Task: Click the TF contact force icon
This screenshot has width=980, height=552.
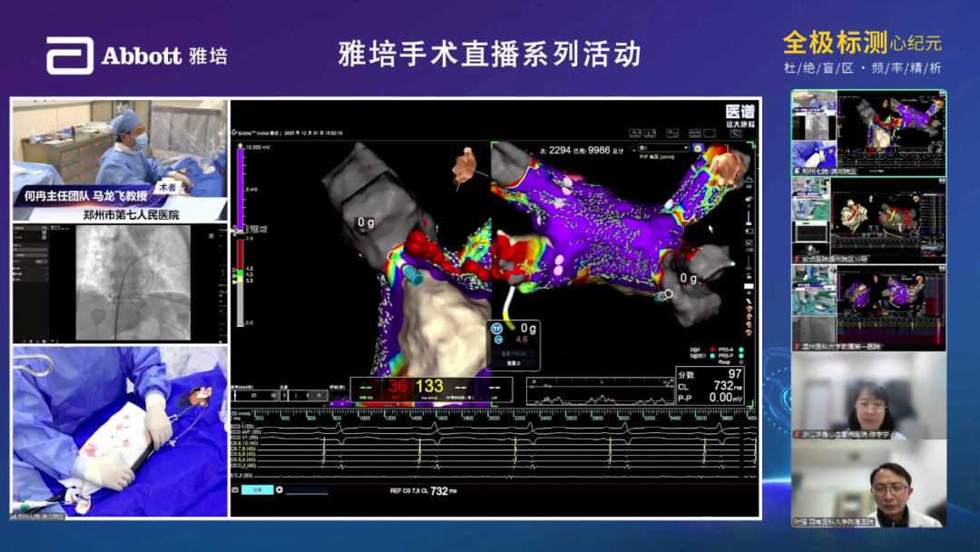Action: (x=497, y=329)
